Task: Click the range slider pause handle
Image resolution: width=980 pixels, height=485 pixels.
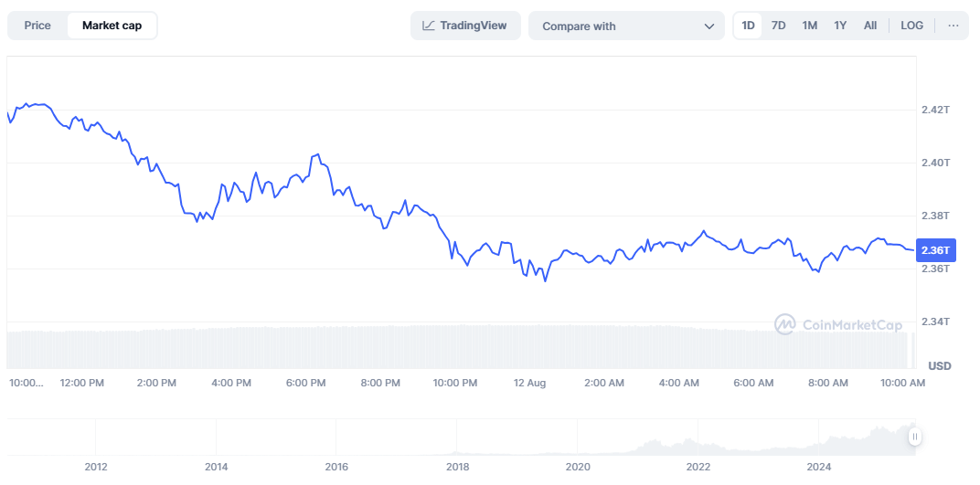Action: pos(915,437)
